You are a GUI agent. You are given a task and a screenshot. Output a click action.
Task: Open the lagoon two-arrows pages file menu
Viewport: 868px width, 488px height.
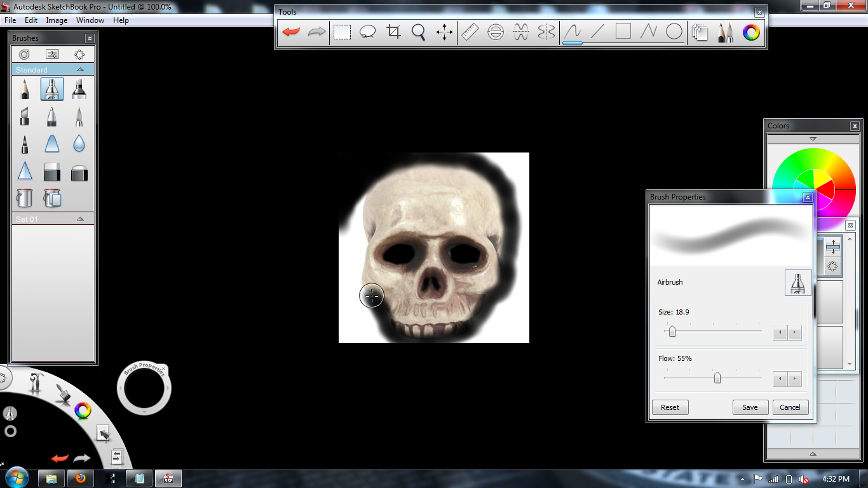pos(117,456)
